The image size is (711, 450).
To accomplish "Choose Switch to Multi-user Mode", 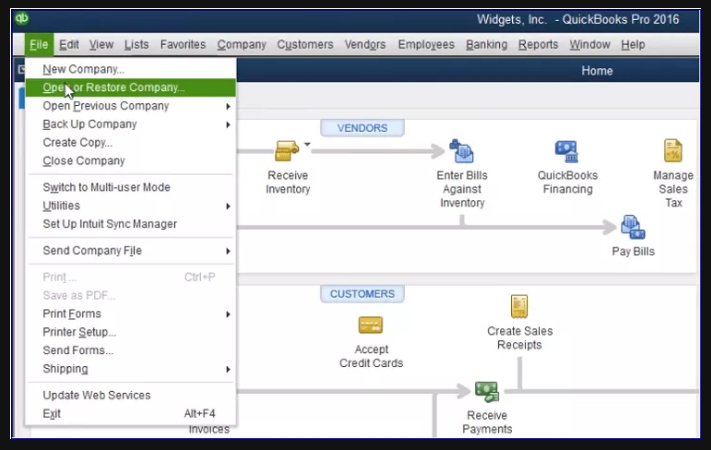I will (x=131, y=187).
